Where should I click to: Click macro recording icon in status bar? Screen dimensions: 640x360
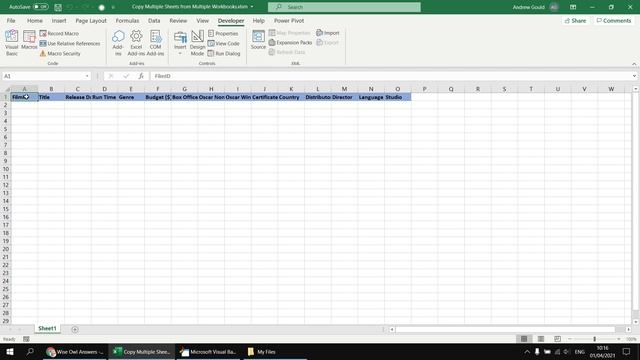pyautogui.click(x=26, y=339)
